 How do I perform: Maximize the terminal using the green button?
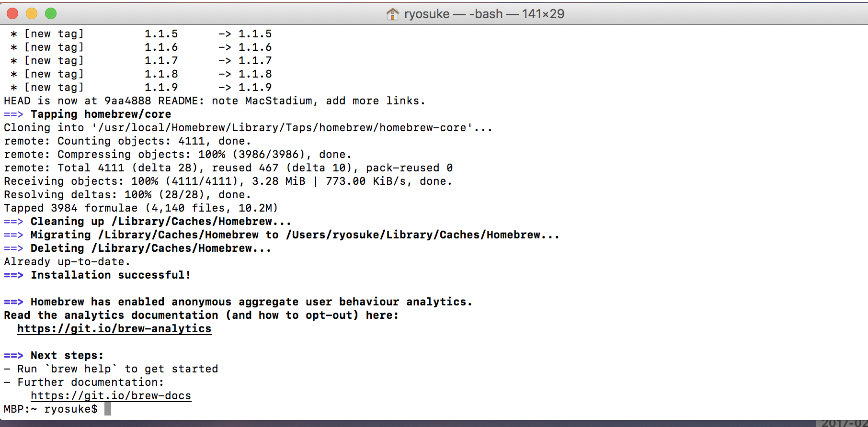51,13
